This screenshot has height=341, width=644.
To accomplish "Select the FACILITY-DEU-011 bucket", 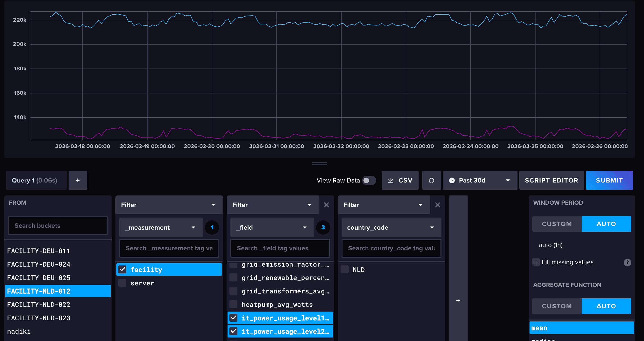I will point(39,251).
